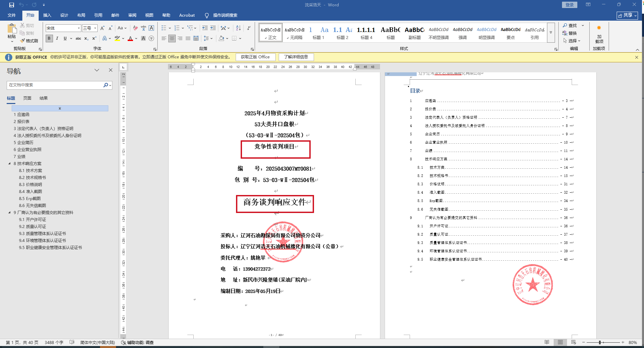Image resolution: width=644 pixels, height=348 pixels.
Task: Collapse heading 9 in navigation tree
Action: pos(9,213)
